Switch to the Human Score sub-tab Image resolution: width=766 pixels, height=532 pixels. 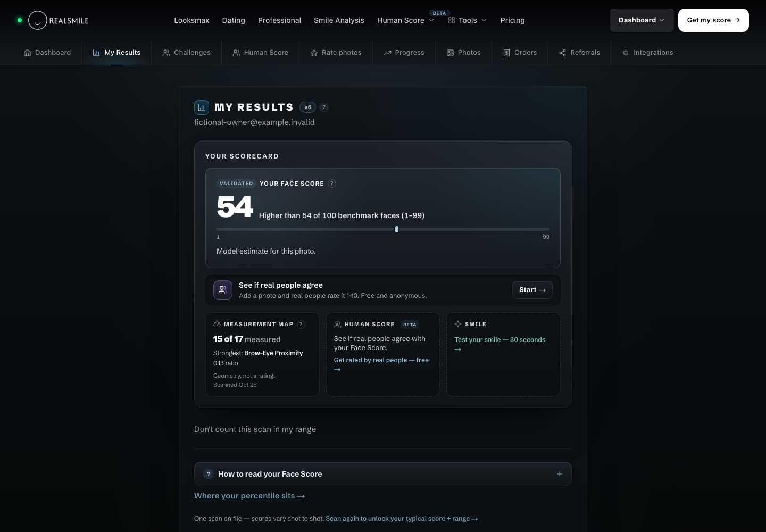click(x=260, y=53)
